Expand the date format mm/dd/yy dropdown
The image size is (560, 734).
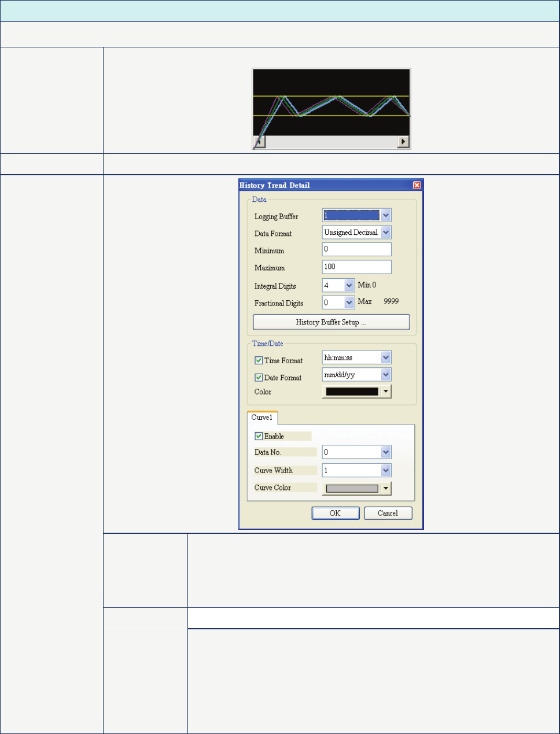point(386,375)
